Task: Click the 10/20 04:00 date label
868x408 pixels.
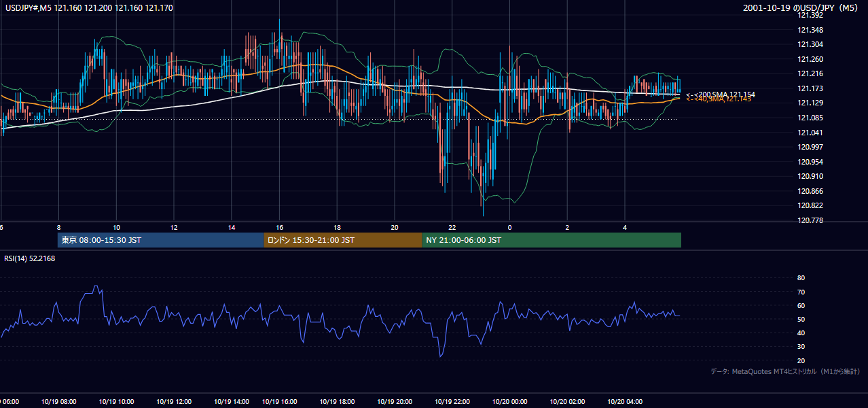Action: pyautogui.click(x=625, y=401)
